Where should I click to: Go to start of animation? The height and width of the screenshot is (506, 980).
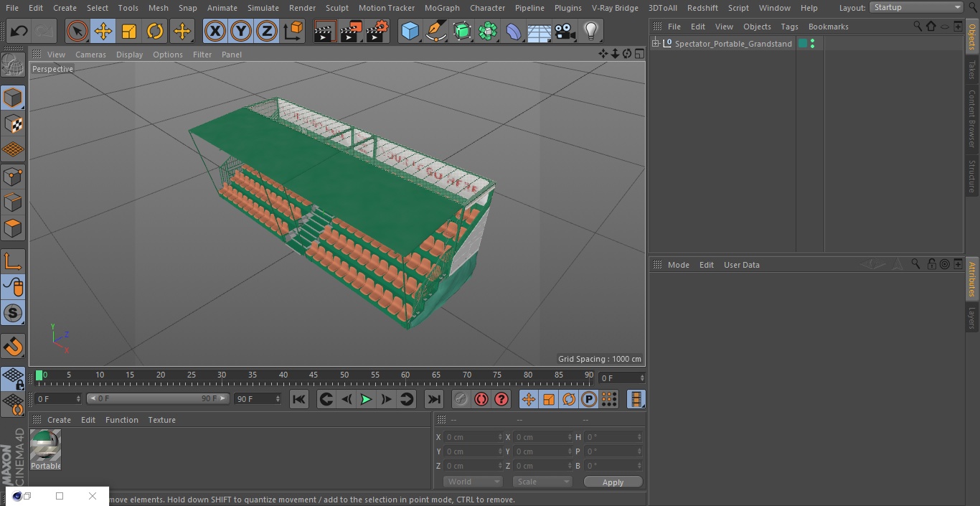(x=299, y=399)
